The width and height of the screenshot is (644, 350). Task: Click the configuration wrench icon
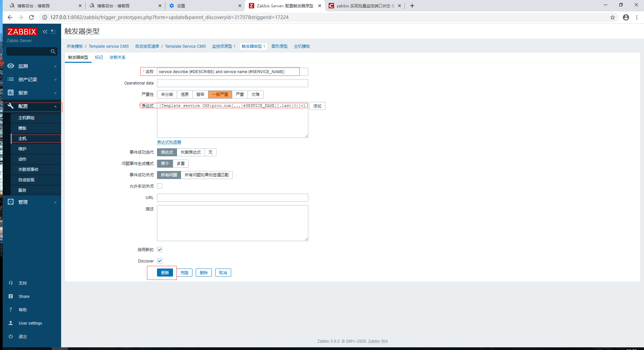(x=11, y=106)
